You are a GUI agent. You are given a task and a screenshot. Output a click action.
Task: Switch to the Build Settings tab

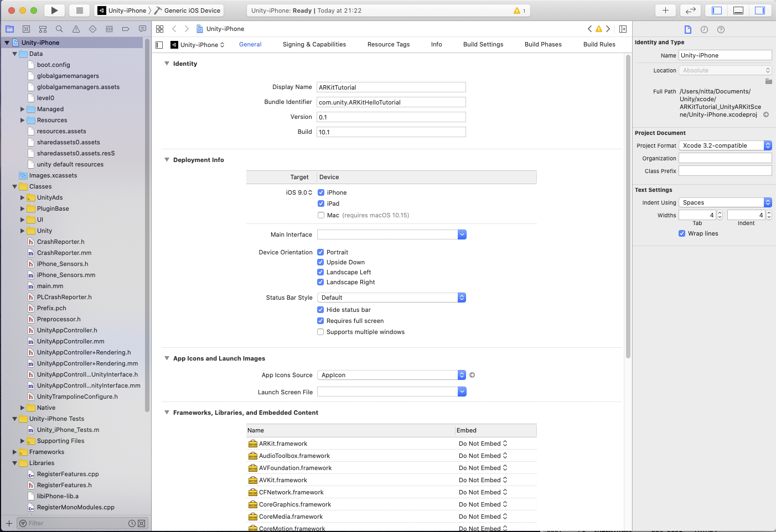(483, 44)
